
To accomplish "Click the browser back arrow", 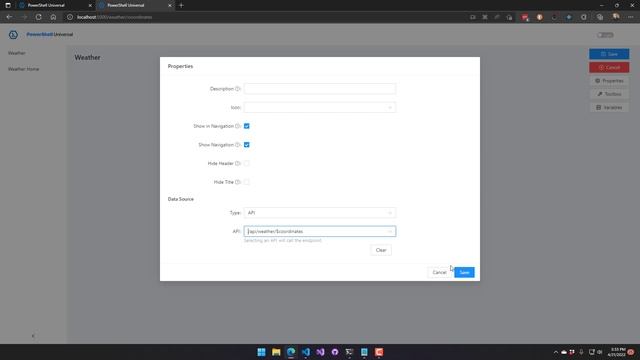I will click(x=9, y=17).
